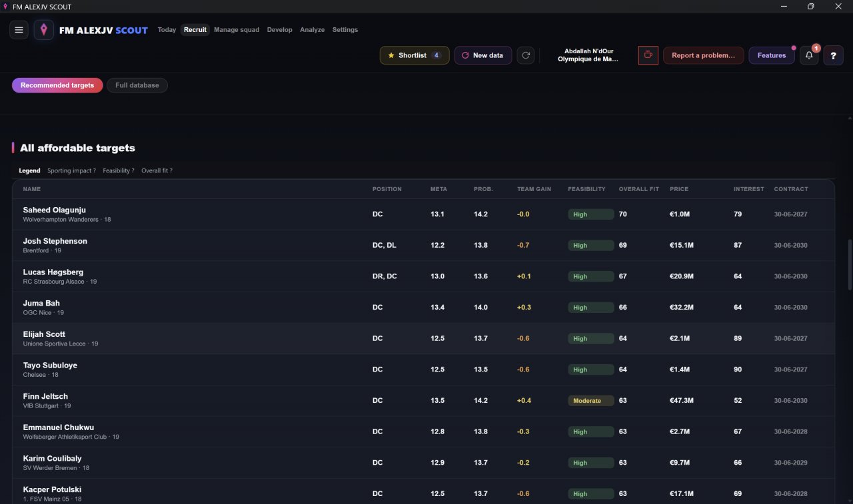Sort by the Meta column header

pos(438,189)
